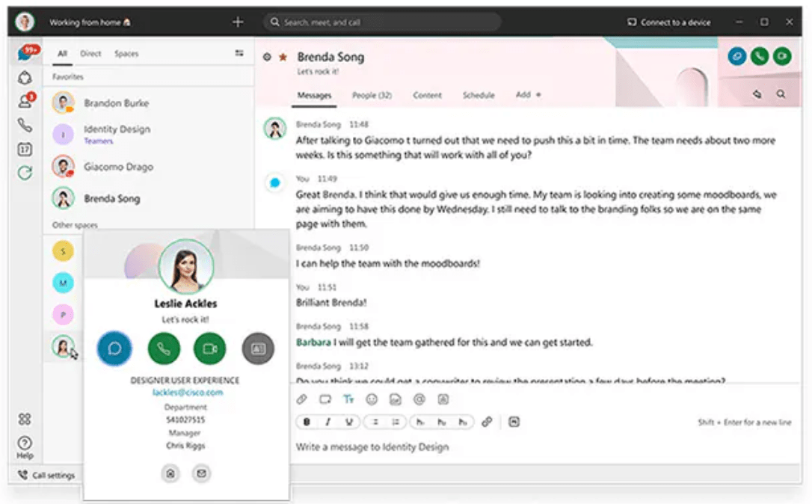Search in the space magnifier icon

[781, 94]
